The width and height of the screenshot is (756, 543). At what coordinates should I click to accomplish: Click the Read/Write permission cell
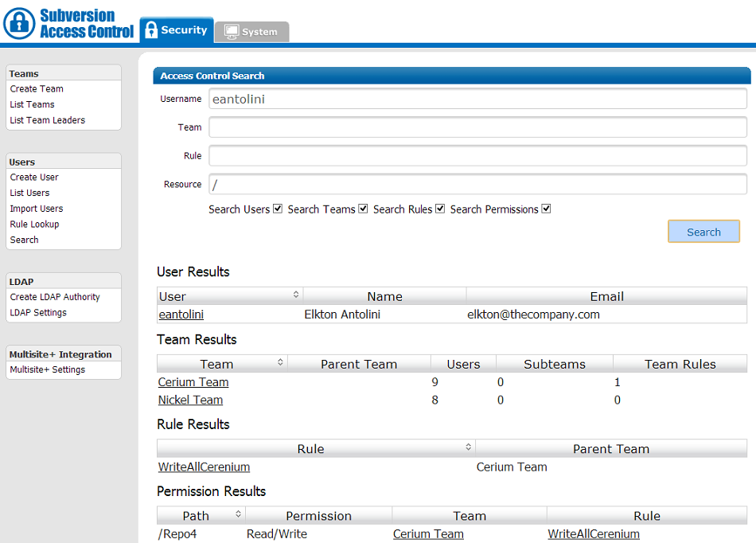click(277, 533)
